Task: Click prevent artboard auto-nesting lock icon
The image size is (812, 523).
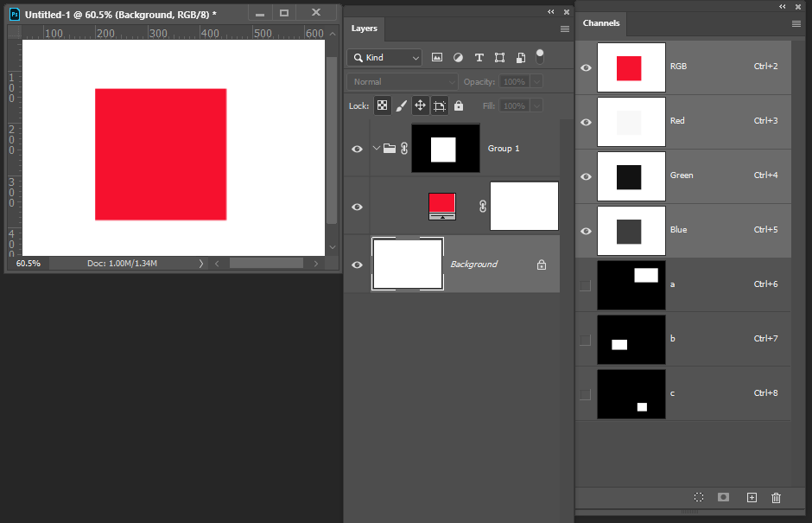Action: 439,105
